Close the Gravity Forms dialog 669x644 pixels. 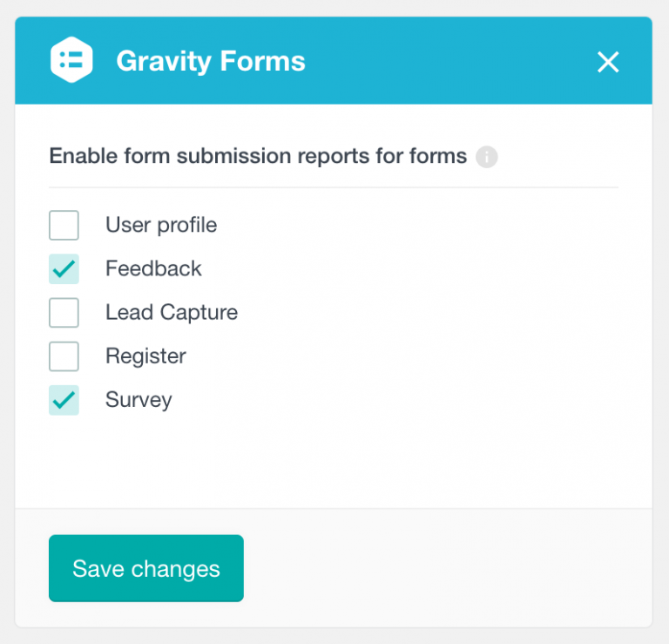608,62
